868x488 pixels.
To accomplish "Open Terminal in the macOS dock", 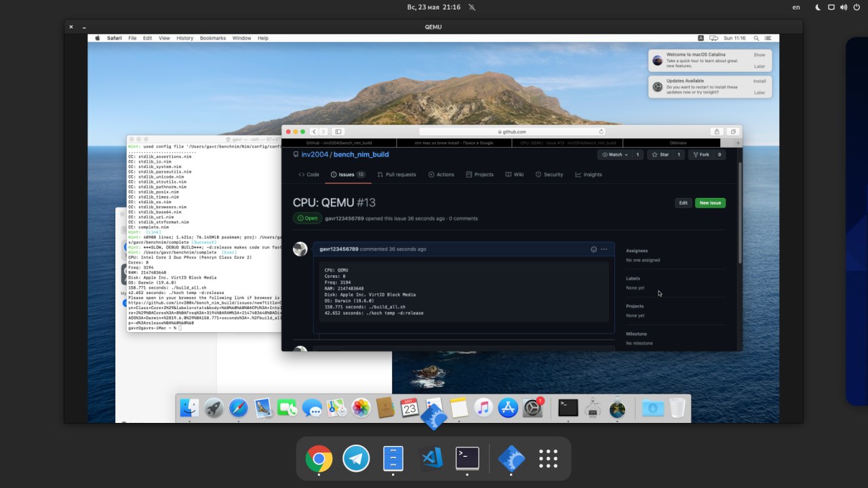I will coord(568,408).
